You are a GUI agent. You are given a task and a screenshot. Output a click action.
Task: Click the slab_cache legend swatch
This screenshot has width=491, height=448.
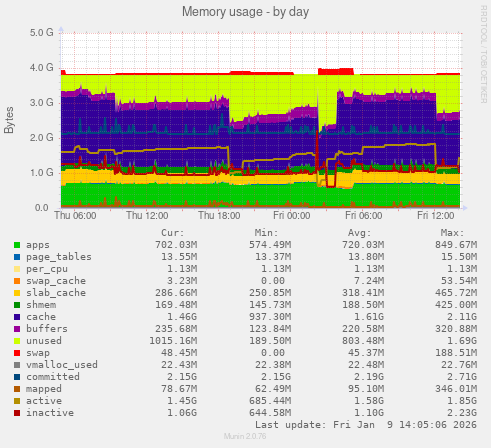17,293
